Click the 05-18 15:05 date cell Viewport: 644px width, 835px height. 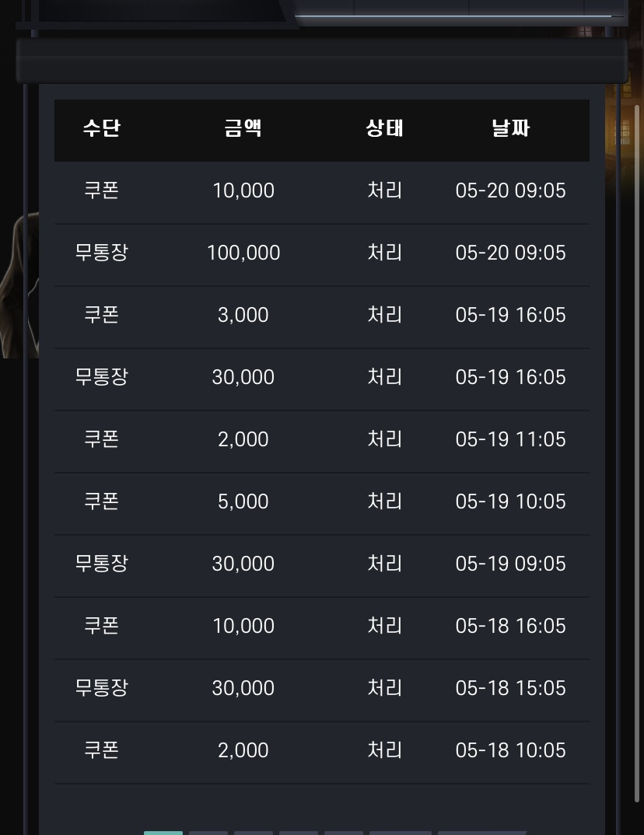pos(510,688)
